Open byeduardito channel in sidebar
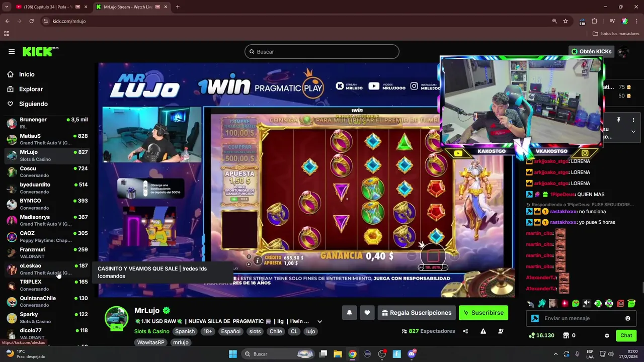 [47, 188]
